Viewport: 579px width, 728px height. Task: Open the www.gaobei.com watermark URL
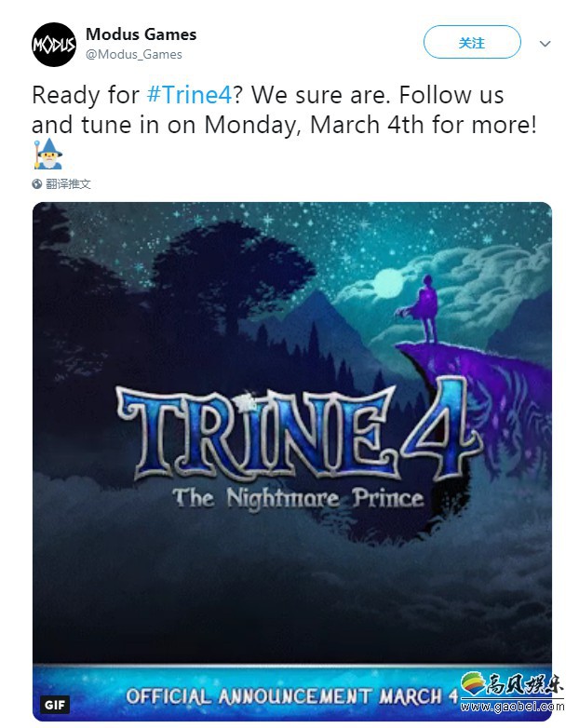(513, 708)
